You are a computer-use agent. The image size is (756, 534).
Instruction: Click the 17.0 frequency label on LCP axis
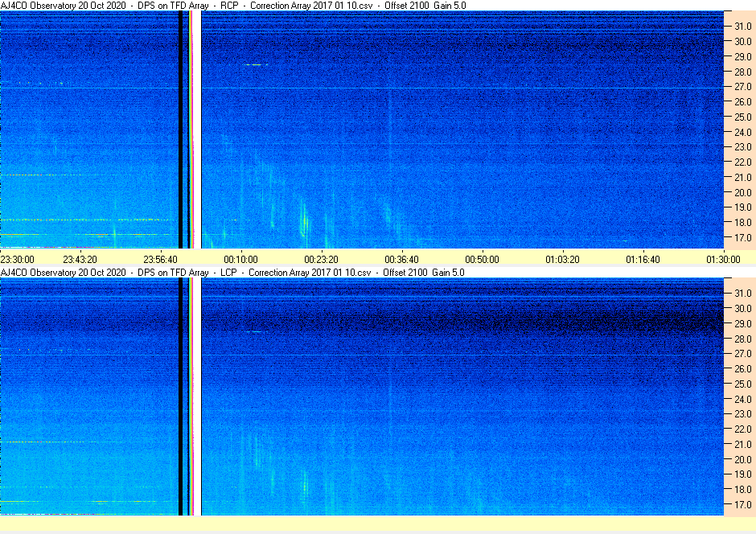(743, 504)
